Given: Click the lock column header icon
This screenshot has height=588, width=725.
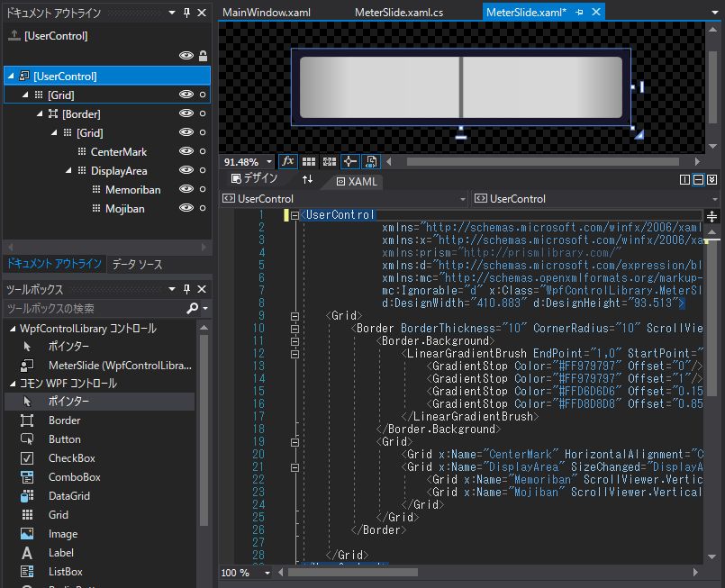Looking at the screenshot, I should [x=203, y=56].
